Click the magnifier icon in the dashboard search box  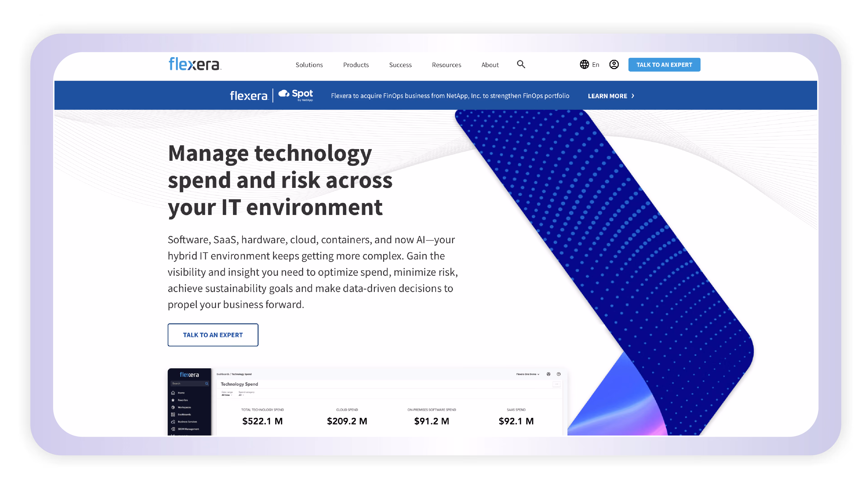click(x=207, y=384)
